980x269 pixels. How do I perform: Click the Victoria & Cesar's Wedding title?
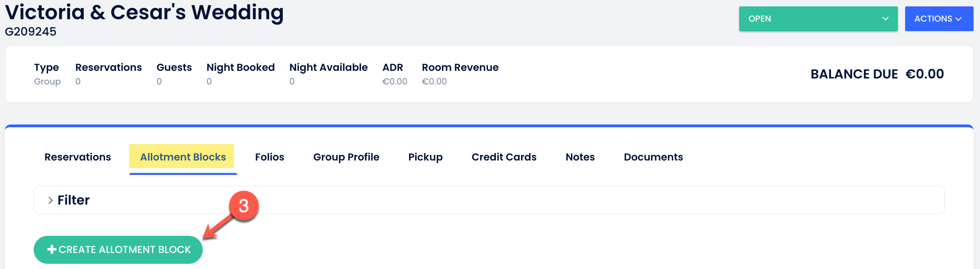144,12
